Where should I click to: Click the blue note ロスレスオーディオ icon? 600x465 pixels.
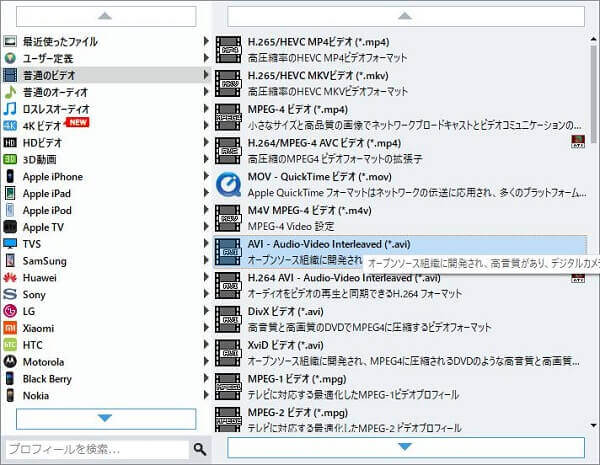tap(10, 109)
